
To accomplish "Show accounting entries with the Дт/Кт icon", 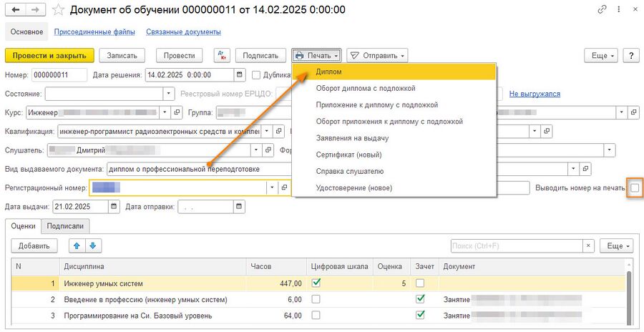I will coord(223,56).
